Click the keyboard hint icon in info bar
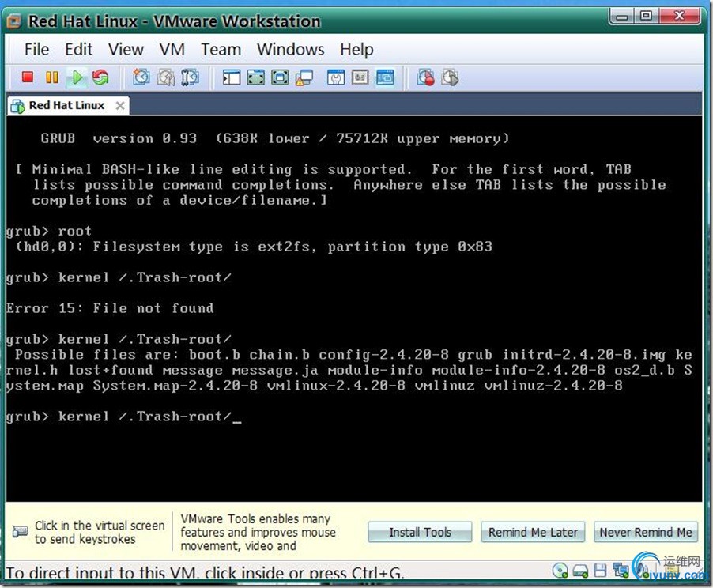Viewport: 713px width, 588px height. coord(20,531)
